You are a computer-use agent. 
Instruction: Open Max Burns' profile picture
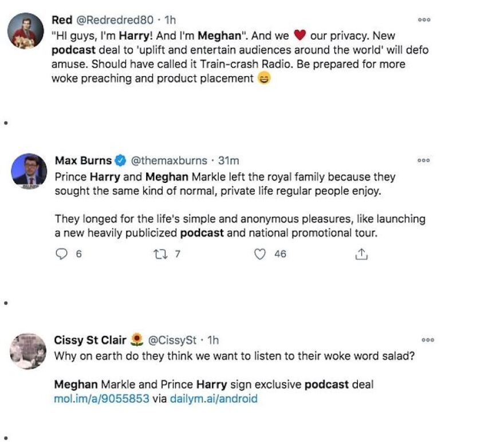(x=29, y=170)
